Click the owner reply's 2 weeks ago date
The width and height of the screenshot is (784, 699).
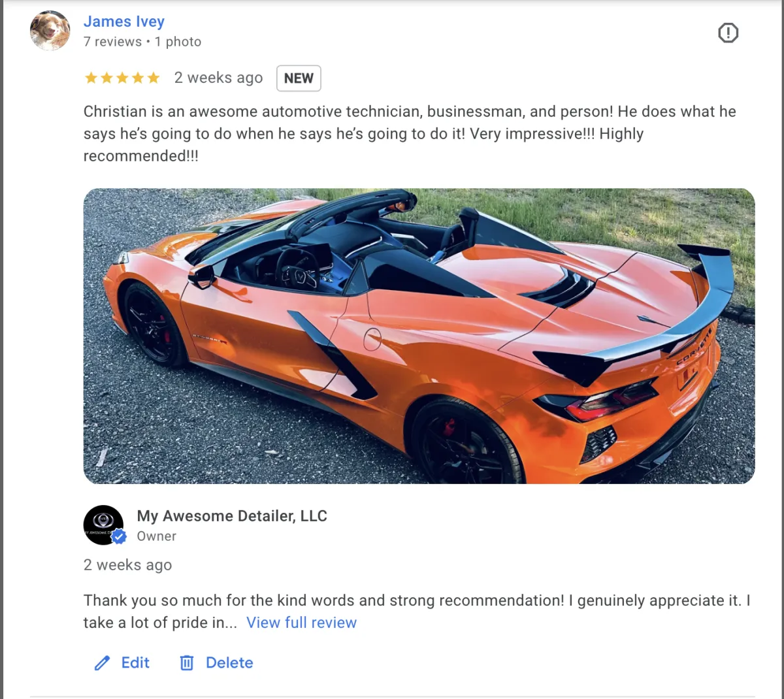(x=127, y=565)
